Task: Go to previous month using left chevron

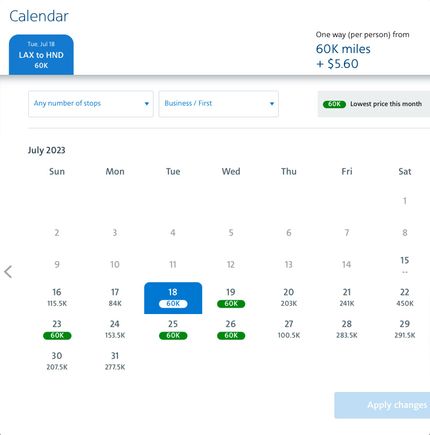Action: point(8,272)
